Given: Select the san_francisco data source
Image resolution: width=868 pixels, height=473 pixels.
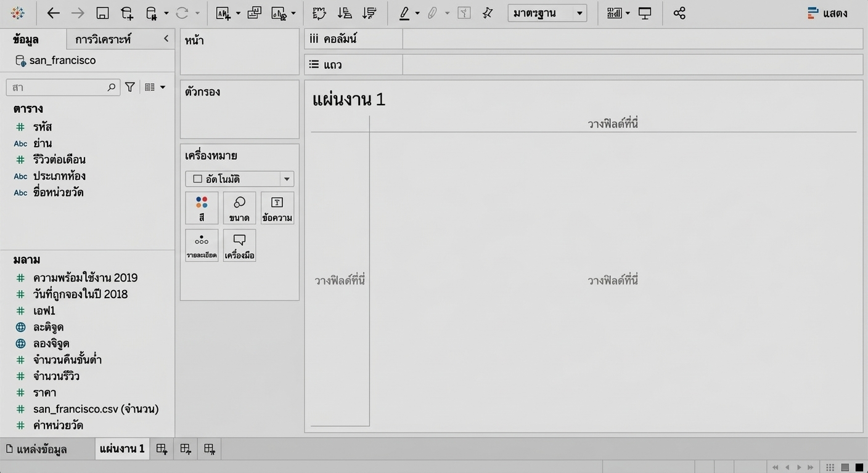Looking at the screenshot, I should pyautogui.click(x=55, y=60).
